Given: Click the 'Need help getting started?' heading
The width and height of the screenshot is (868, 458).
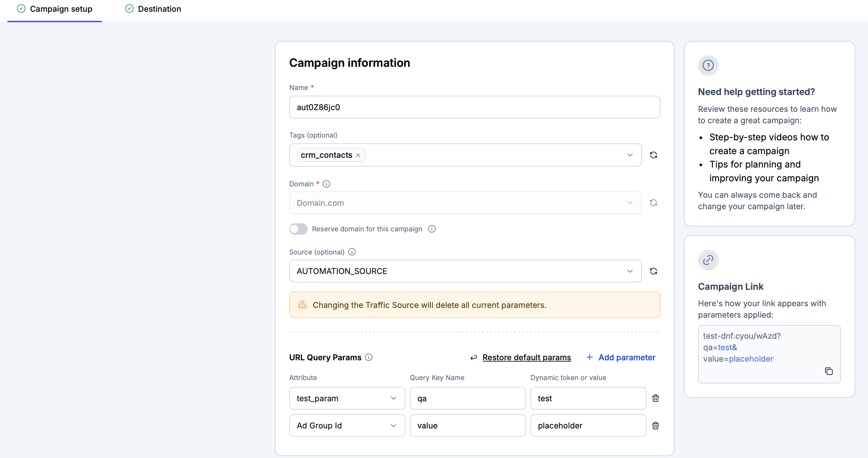Looking at the screenshot, I should pos(756,92).
